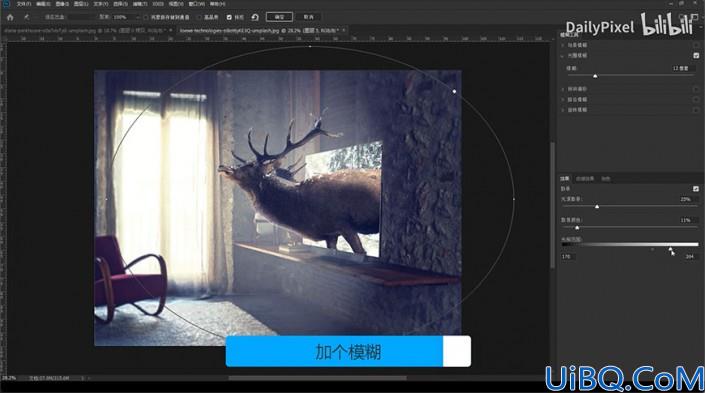Click the blur amount pixel value field
Viewport: 705px width, 393px height.
coord(681,68)
